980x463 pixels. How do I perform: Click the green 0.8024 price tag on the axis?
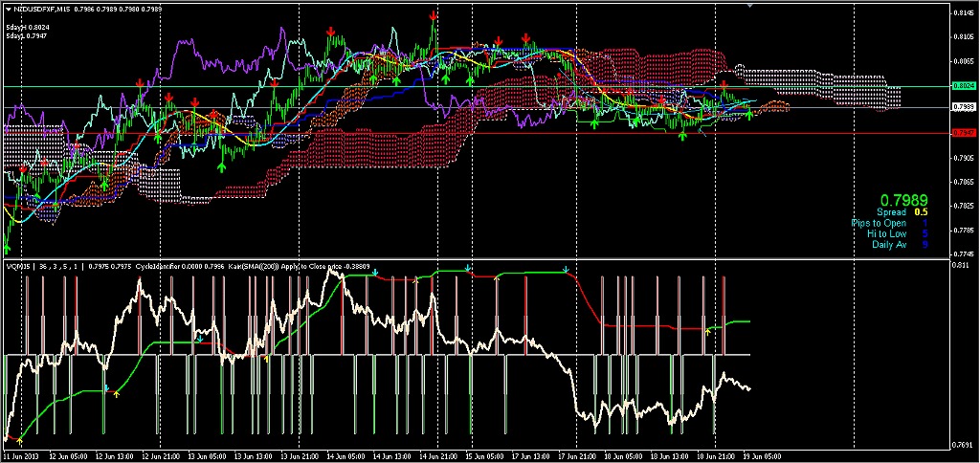[964, 86]
